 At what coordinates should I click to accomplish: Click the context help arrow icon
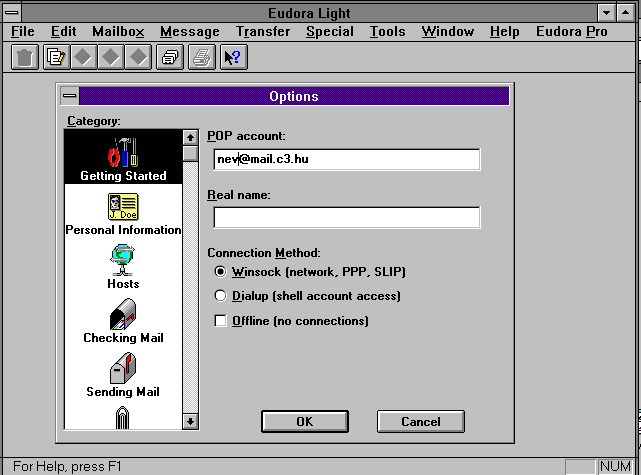[233, 57]
